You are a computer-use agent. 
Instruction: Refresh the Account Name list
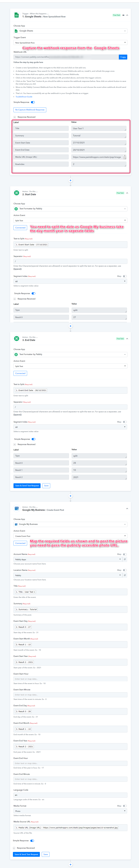click(x=125, y=559)
